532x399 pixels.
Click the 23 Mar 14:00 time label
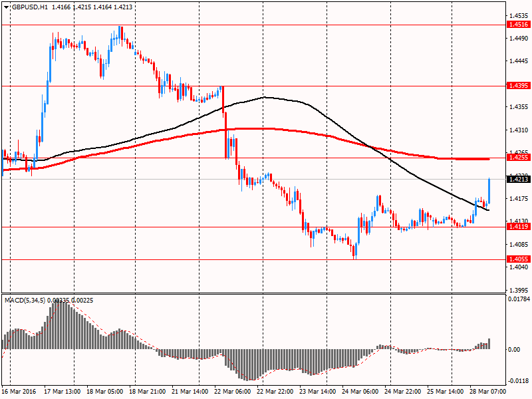point(318,392)
